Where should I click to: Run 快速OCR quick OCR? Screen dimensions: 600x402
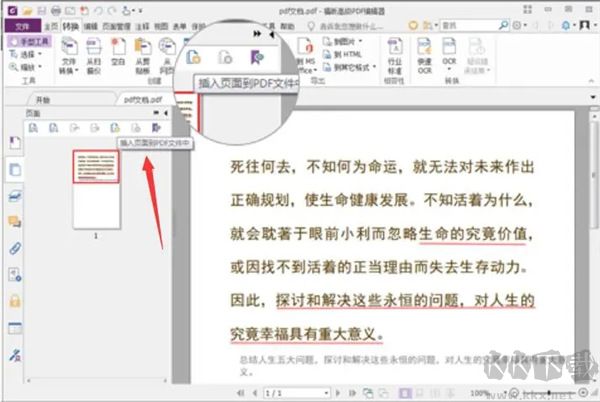[424, 55]
